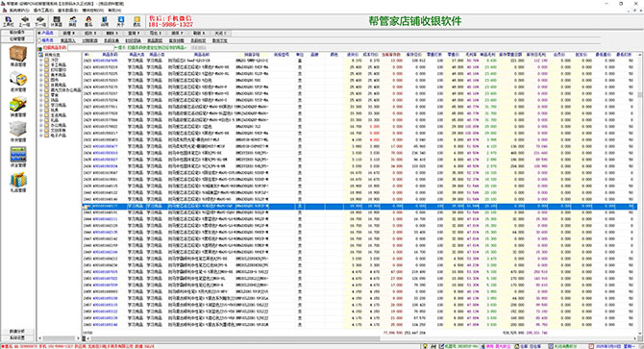The width and height of the screenshot is (644, 349).
Task: Open 库存管理 white pallet icon in the sidebar
Action: tap(18, 132)
